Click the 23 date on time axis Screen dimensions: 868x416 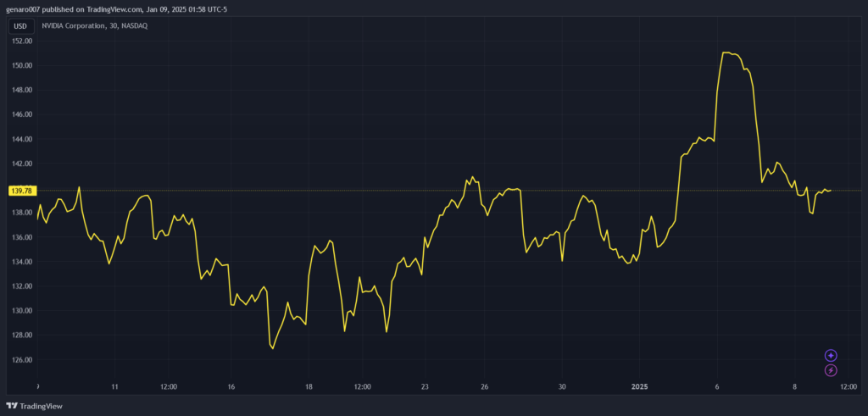point(425,387)
